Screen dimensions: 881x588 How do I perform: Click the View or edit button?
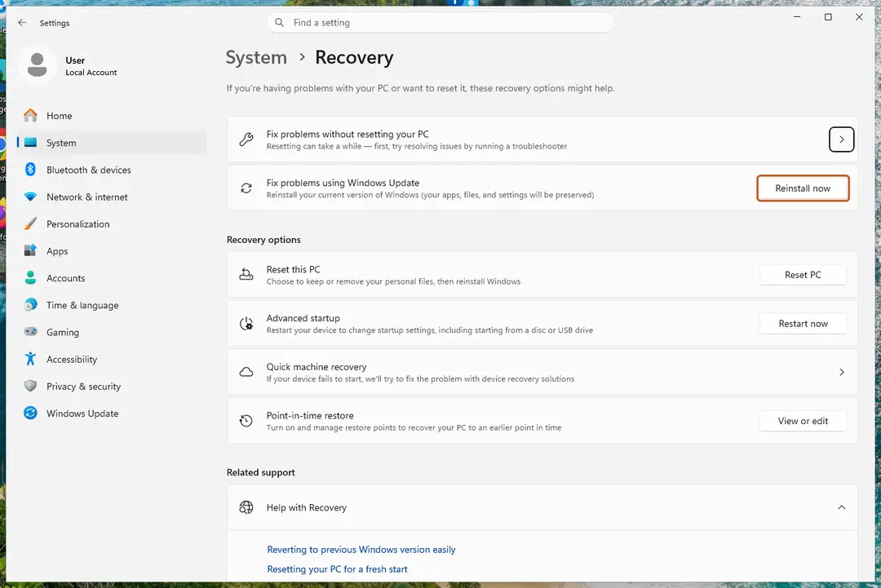[803, 421]
